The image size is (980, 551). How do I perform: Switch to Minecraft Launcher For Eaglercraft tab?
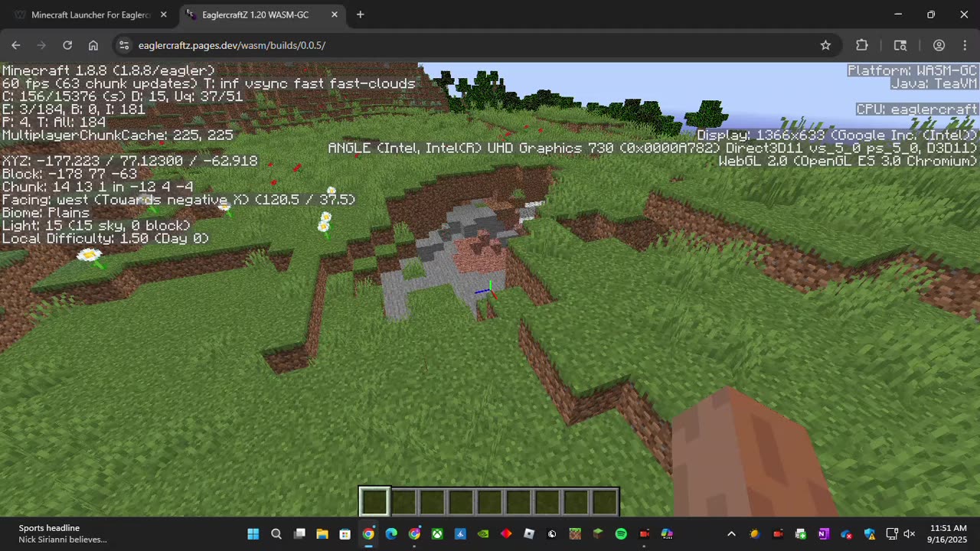tap(91, 15)
